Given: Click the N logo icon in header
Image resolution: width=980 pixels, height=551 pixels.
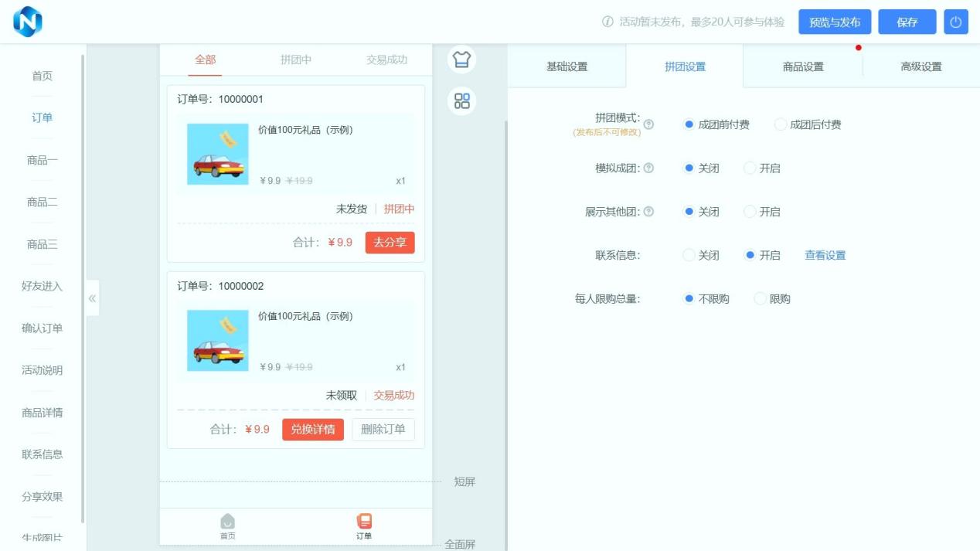Looking at the screenshot, I should pyautogui.click(x=28, y=22).
